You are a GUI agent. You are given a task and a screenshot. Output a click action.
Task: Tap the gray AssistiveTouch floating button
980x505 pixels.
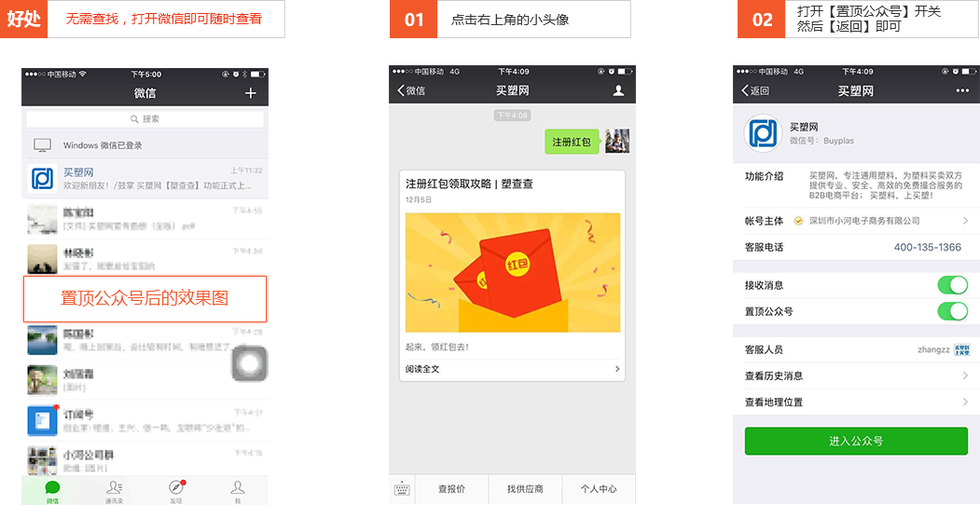pos(250,363)
